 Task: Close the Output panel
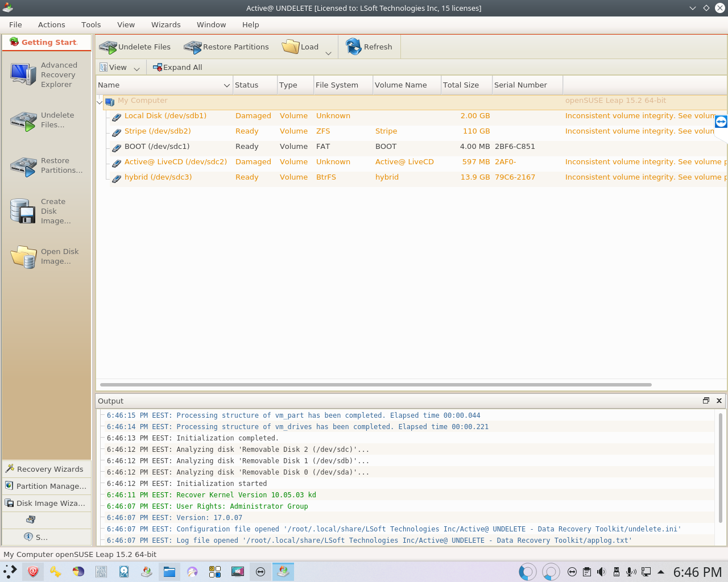719,401
